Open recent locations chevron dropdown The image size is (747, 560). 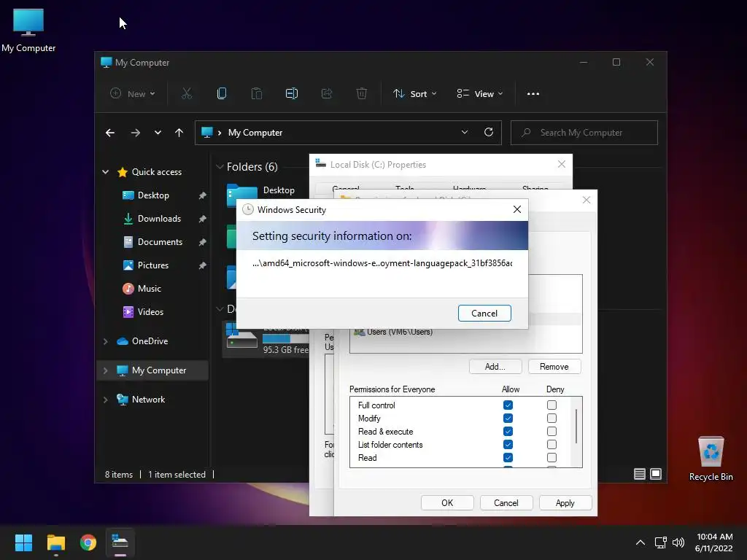[158, 133]
